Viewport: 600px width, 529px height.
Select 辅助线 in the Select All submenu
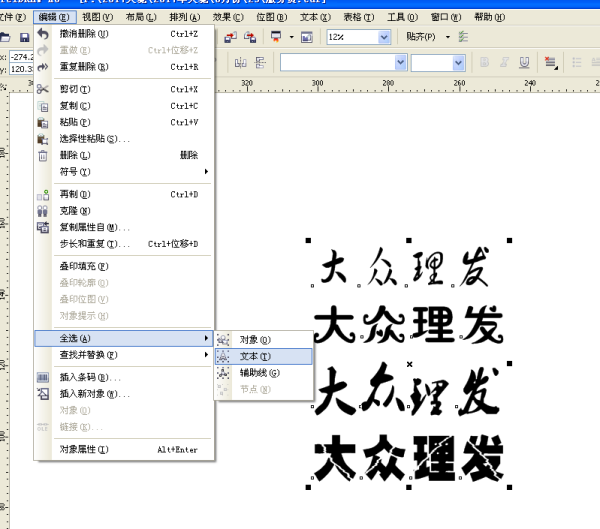pos(264,373)
